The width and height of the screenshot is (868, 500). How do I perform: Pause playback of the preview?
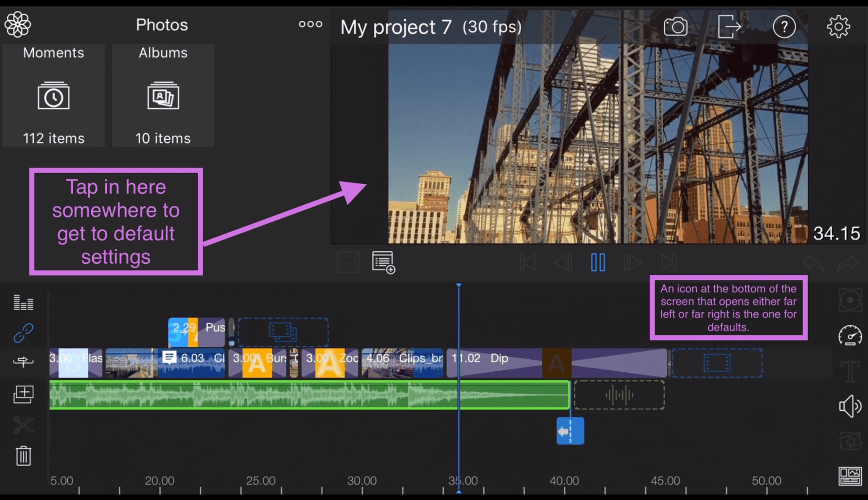coord(598,262)
